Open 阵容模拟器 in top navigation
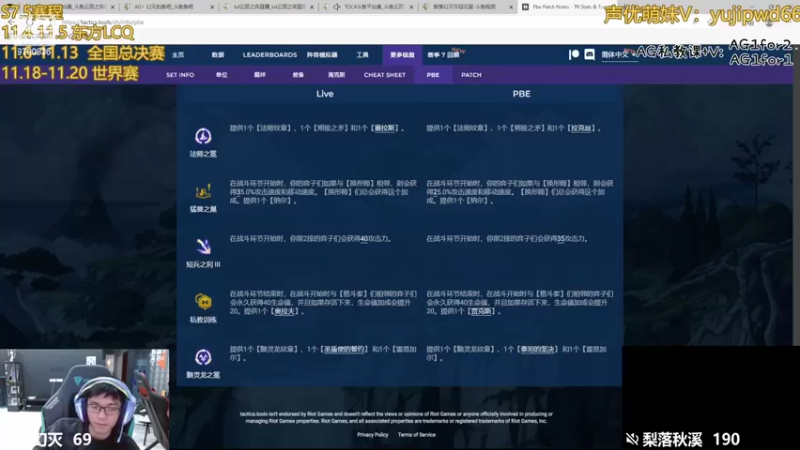This screenshot has height=450, width=800. [322, 55]
